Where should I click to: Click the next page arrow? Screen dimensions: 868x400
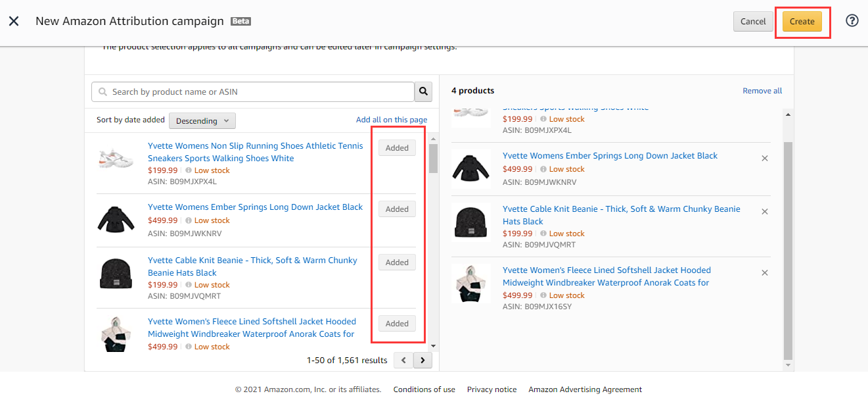[422, 360]
